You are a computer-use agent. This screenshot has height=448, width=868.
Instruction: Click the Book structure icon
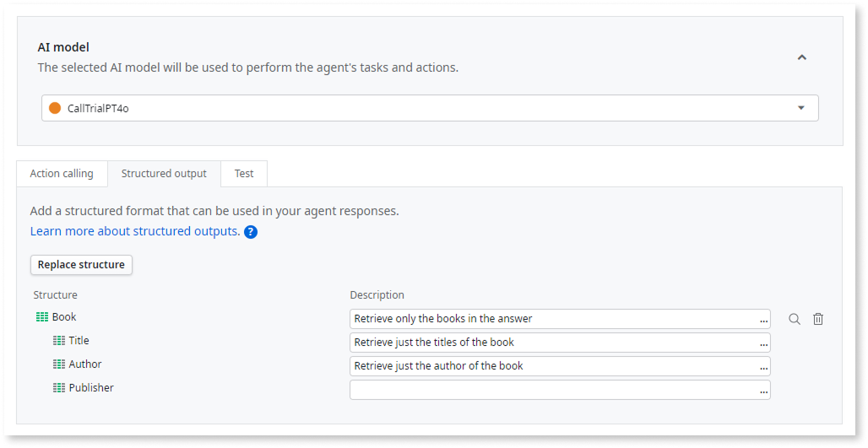(x=42, y=317)
